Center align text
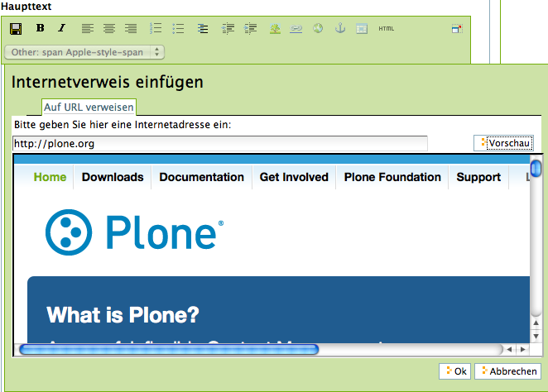The width and height of the screenshot is (548, 392). point(109,28)
